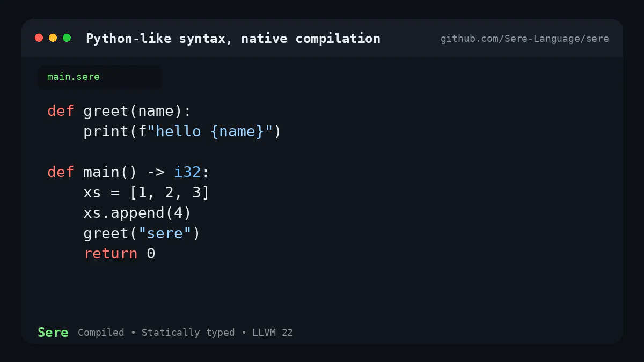Click the xs.append(4) line

coord(137,213)
